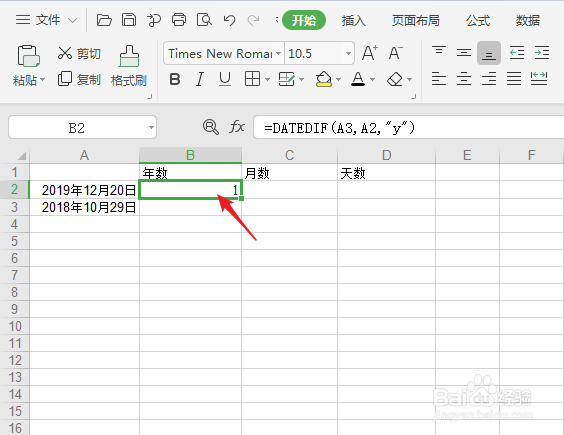Expand the font color dropdown arrow
The height and width of the screenshot is (435, 564).
(373, 80)
